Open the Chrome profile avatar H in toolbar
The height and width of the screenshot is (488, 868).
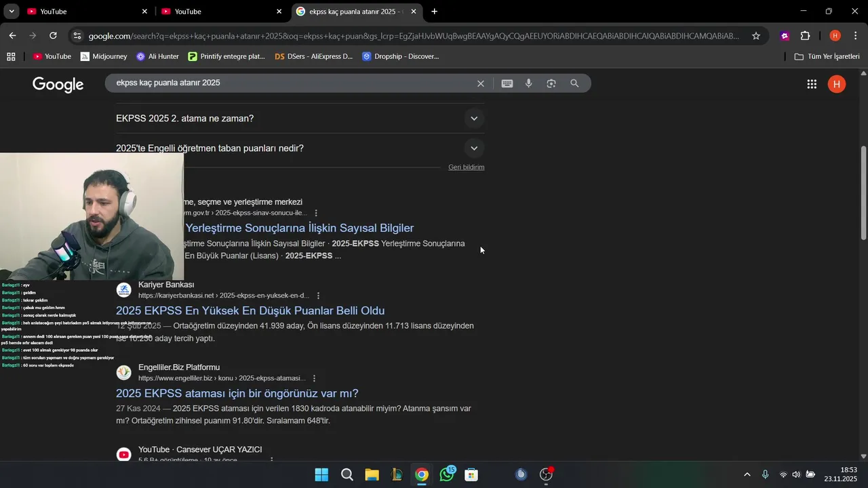click(835, 36)
